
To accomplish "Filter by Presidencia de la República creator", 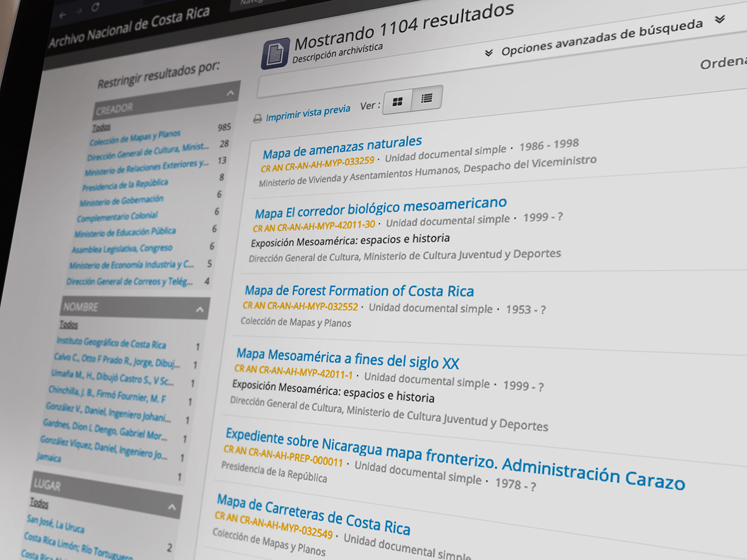I will click(125, 185).
